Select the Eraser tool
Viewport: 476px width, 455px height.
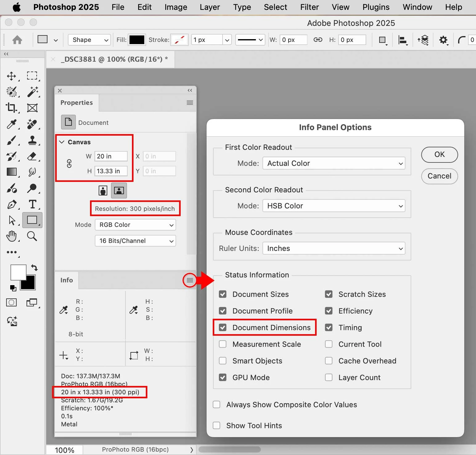click(32, 156)
